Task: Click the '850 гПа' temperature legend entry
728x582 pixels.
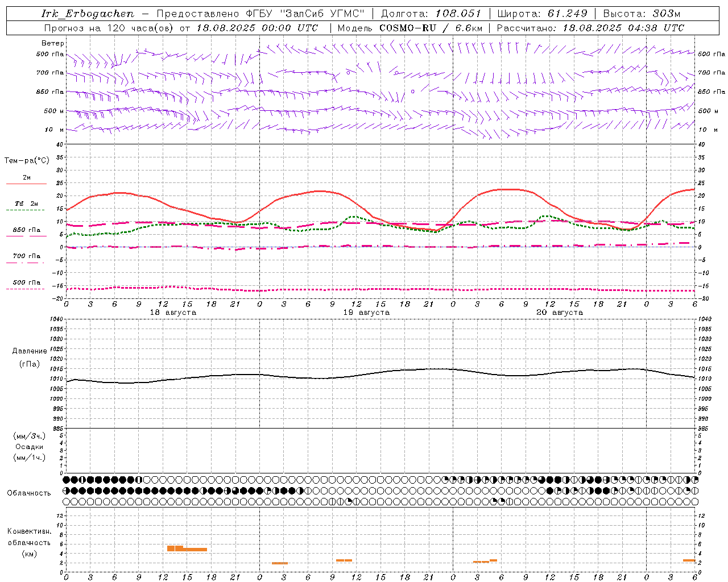Action: 26,230
